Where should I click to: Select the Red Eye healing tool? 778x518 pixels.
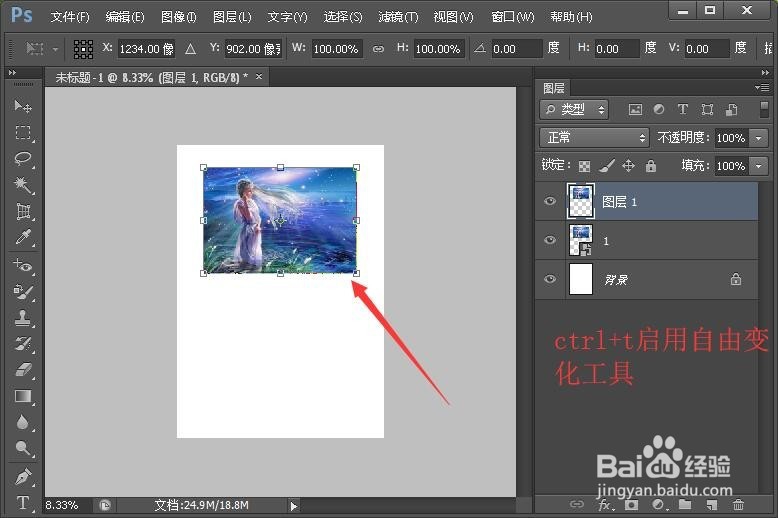[x=23, y=265]
